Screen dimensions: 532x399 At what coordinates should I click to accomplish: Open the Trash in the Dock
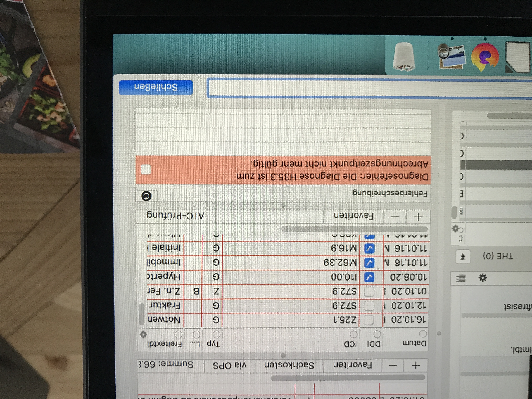(404, 57)
